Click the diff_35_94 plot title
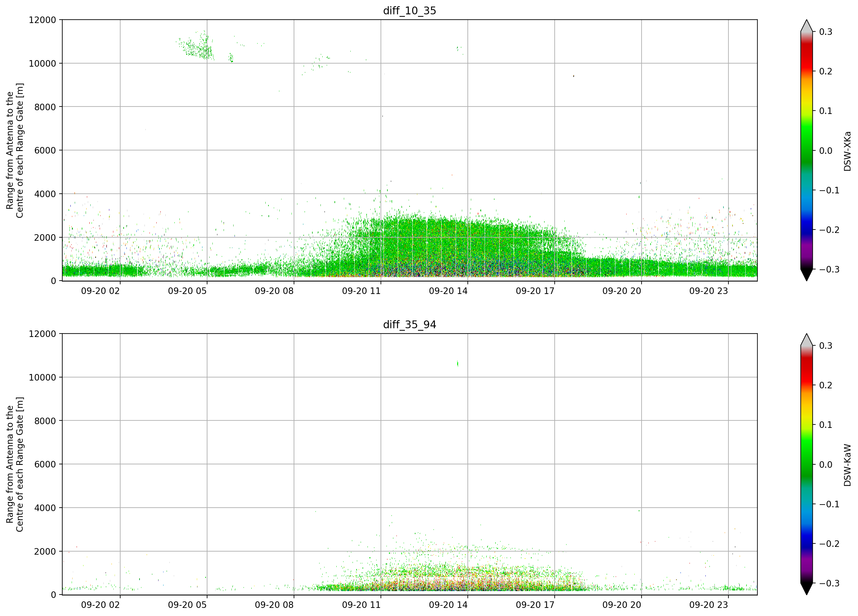Screen dimensions: 858x616 point(410,325)
